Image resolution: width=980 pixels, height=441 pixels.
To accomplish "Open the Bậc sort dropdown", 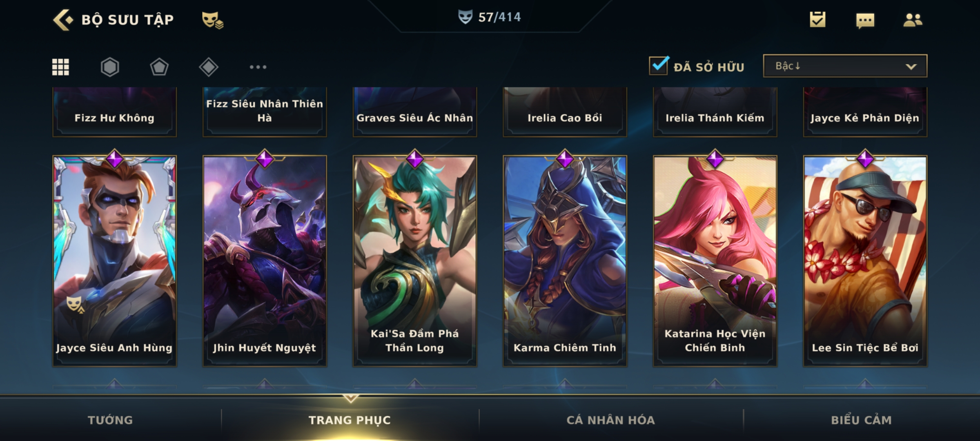I will pos(845,66).
